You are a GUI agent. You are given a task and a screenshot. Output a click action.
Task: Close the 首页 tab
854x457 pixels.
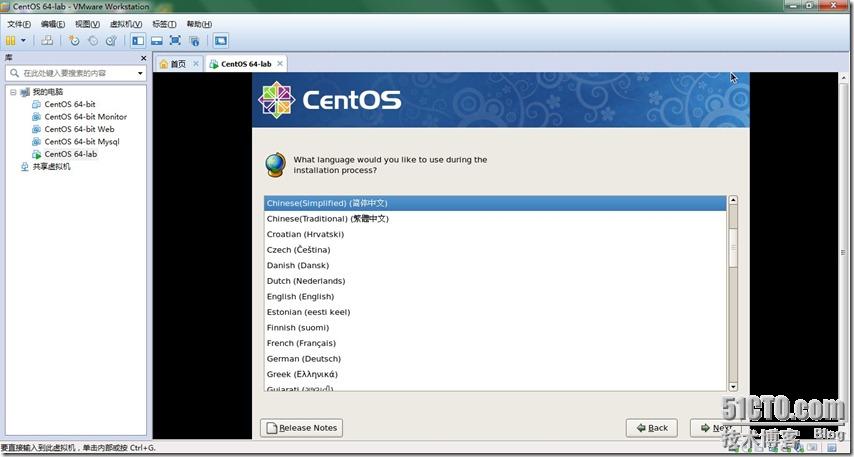pos(196,64)
